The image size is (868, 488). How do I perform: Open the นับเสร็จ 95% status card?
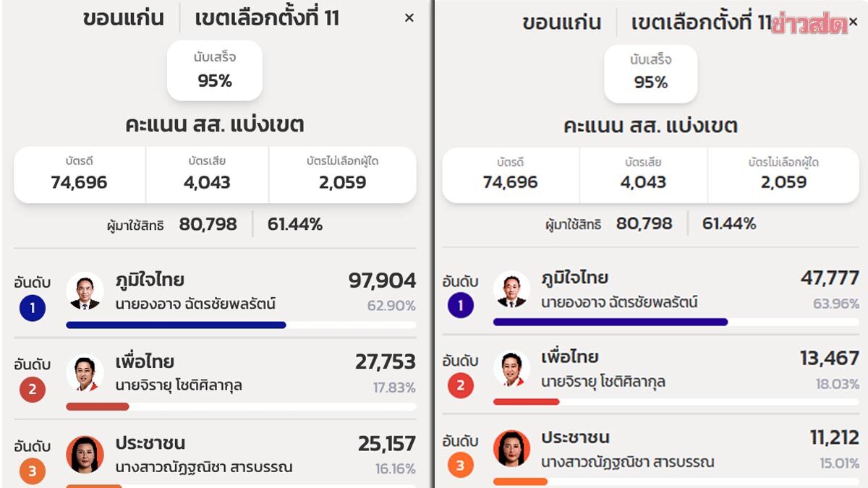214,69
